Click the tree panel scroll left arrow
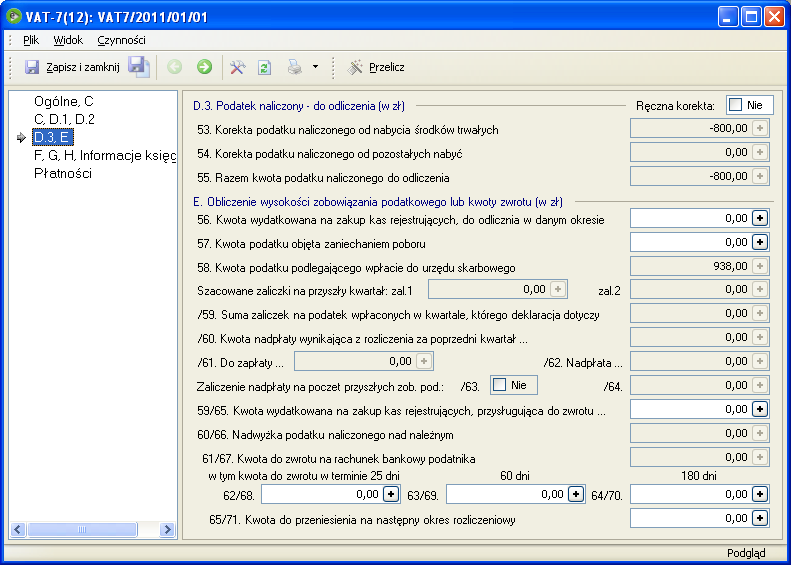This screenshot has width=791, height=565. pos(18,529)
